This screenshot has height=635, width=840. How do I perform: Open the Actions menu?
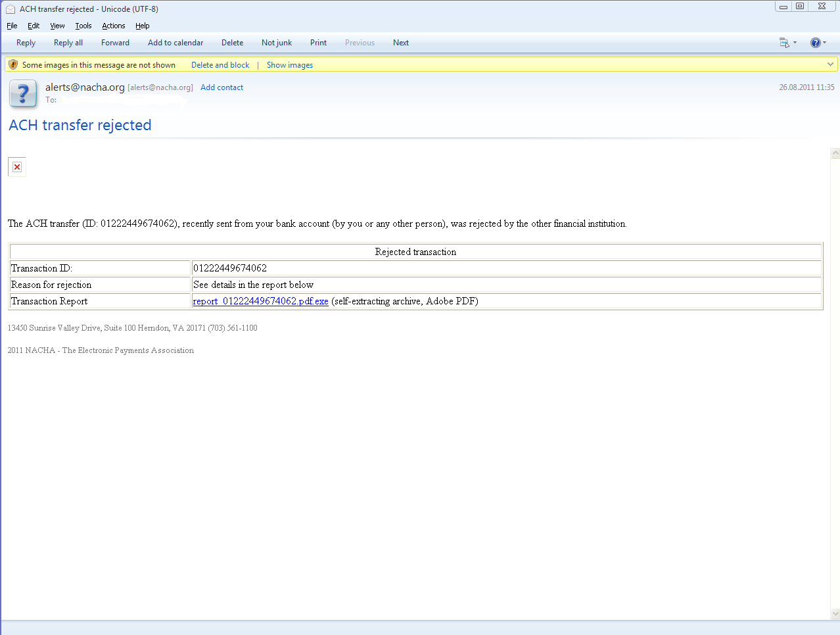pos(113,26)
